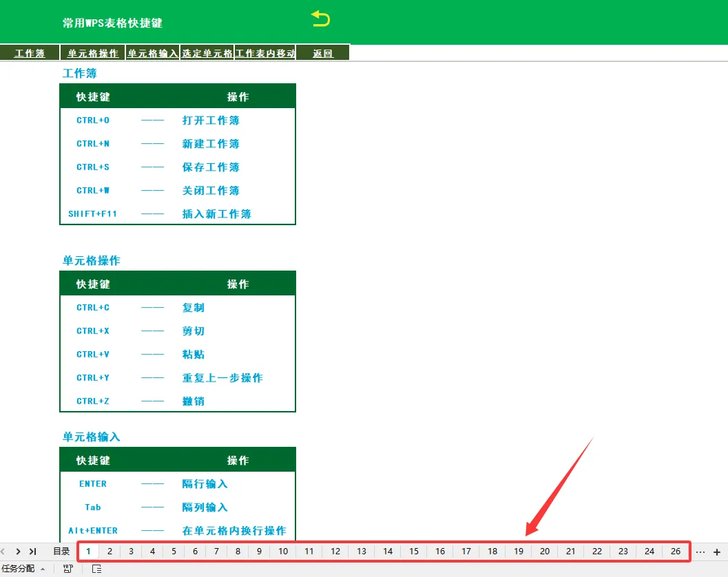
Task: Select the CTRL+N shortcut cell
Action: click(93, 144)
